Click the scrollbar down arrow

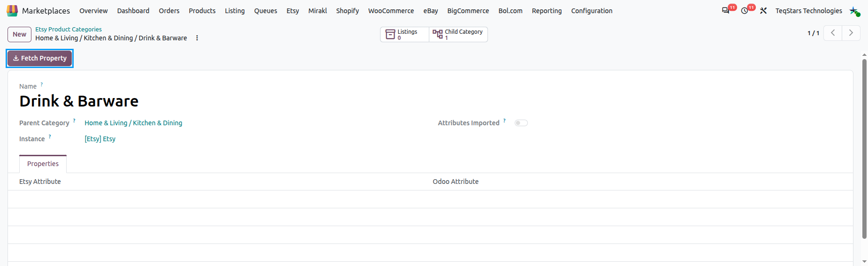[x=864, y=261]
